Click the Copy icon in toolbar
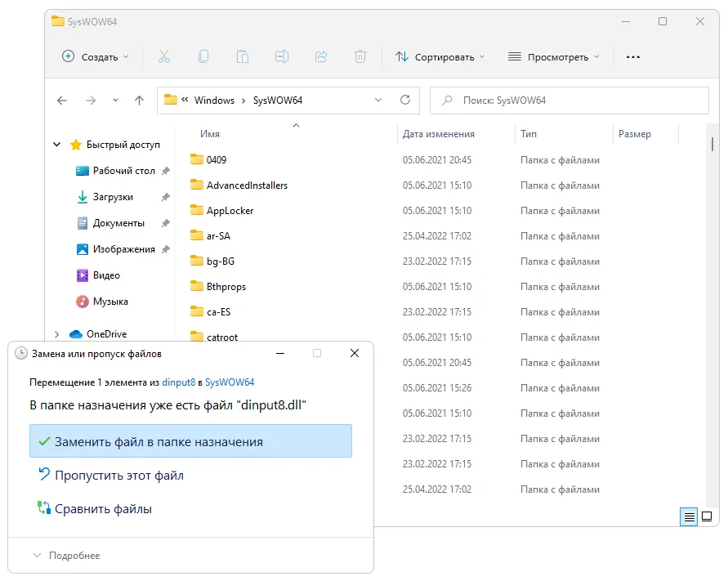 coord(203,57)
